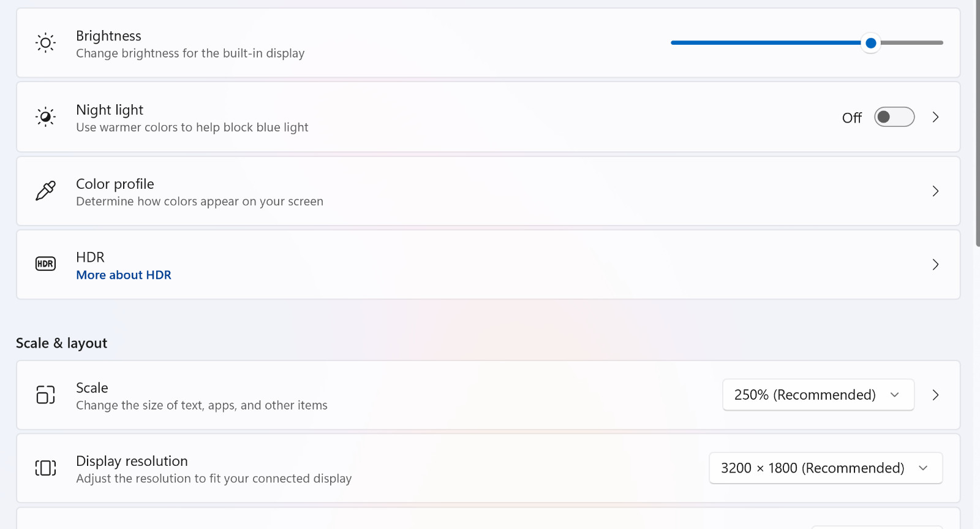Click the Scale icon

(x=45, y=395)
